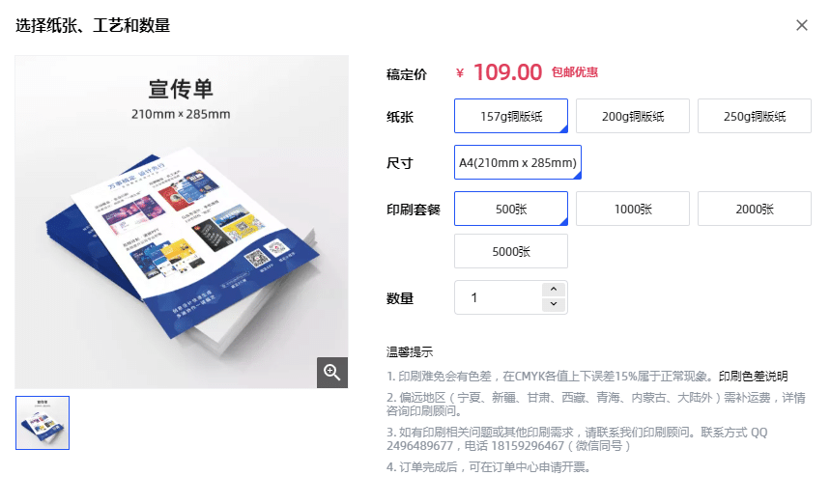Image resolution: width=830 pixels, height=504 pixels.
Task: Increase quantity with the up arrow
Action: click(553, 290)
